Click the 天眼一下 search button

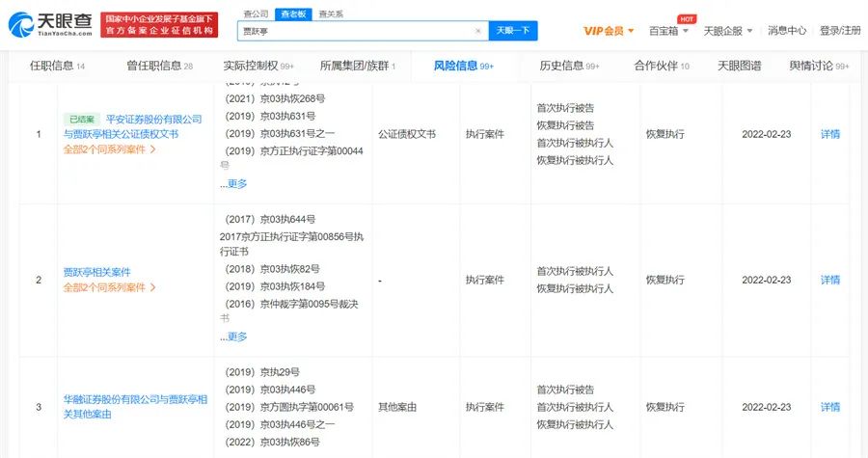click(x=513, y=31)
